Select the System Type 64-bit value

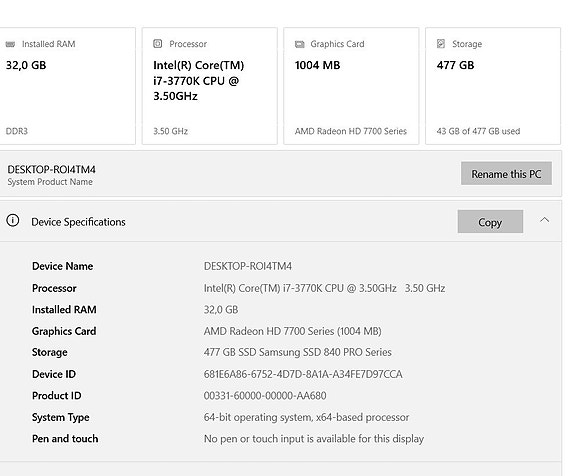pyautogui.click(x=306, y=417)
